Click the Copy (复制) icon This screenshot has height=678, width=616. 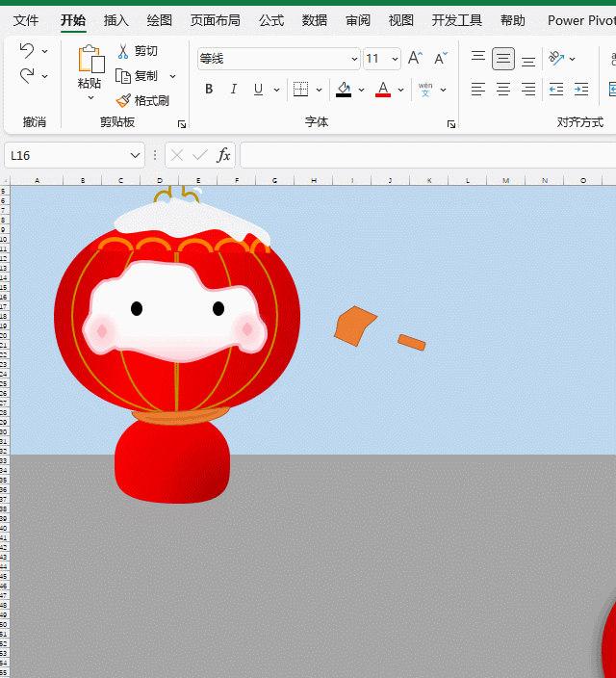123,76
